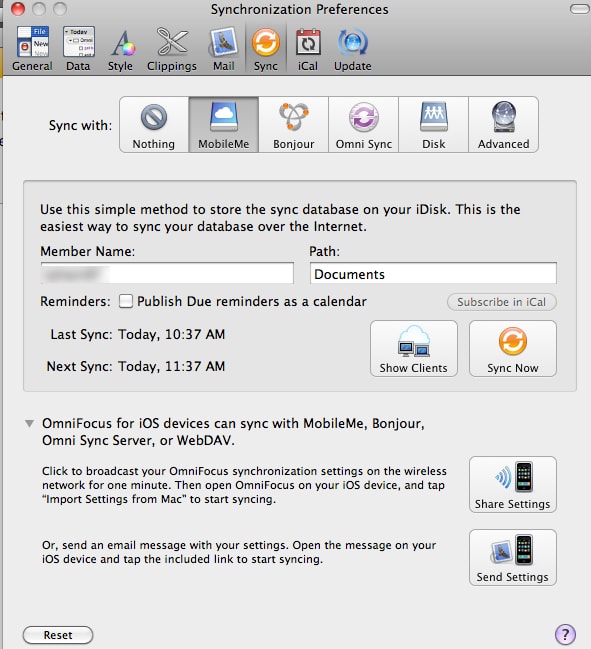Choose Omni Sync as sync method
The image size is (591, 649).
(x=364, y=125)
